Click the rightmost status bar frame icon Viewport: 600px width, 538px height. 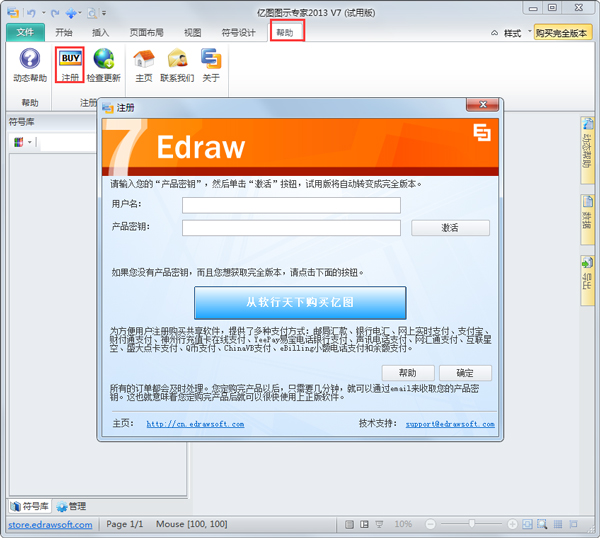[x=573, y=524]
